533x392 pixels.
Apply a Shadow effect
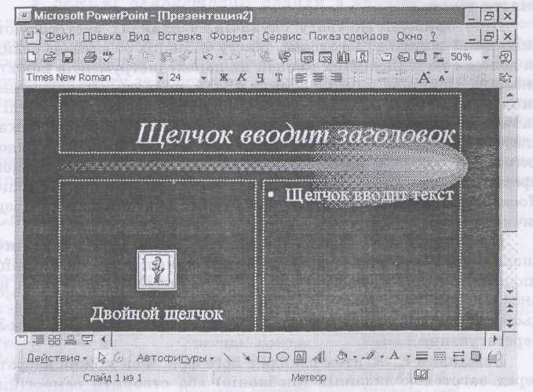tap(476, 356)
